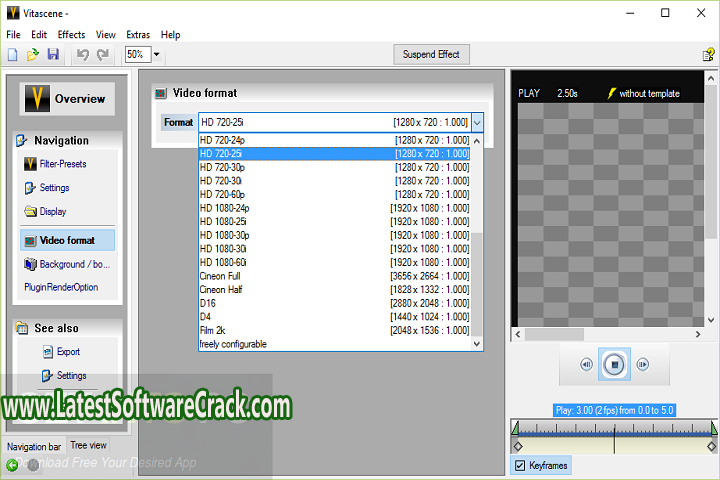Step forward one frame in preview
This screenshot has width=720, height=480.
pos(643,365)
